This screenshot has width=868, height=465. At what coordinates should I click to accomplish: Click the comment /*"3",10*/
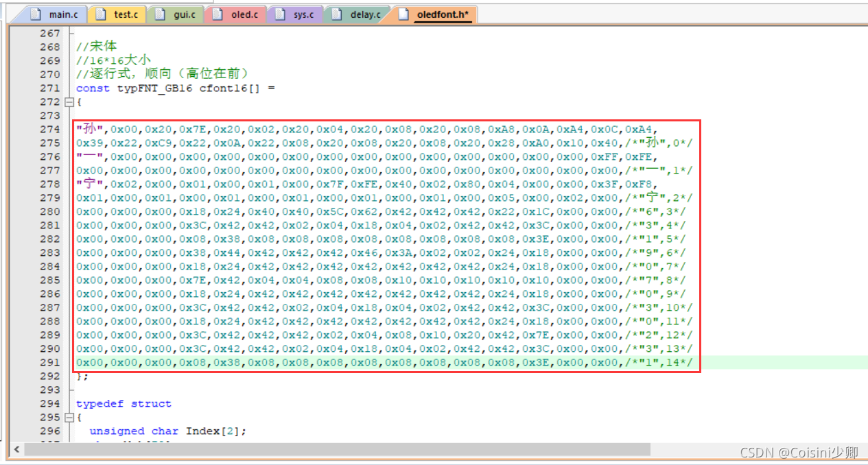pyautogui.click(x=659, y=307)
